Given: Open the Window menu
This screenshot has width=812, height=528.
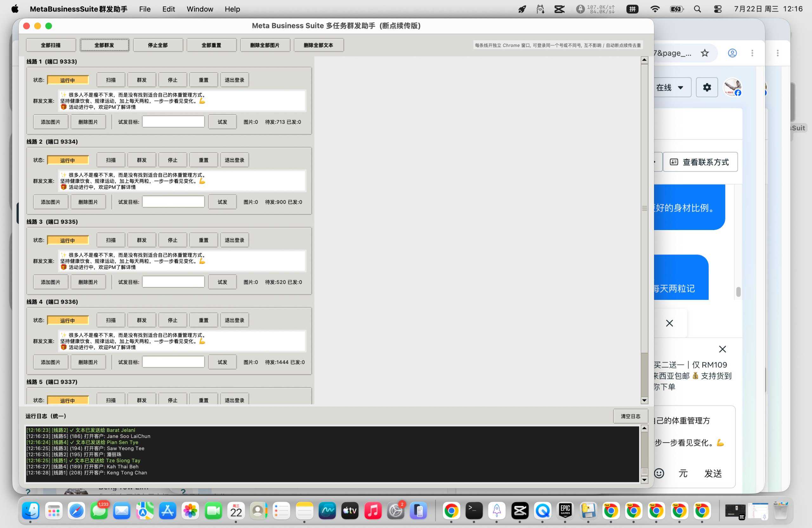Looking at the screenshot, I should (200, 9).
